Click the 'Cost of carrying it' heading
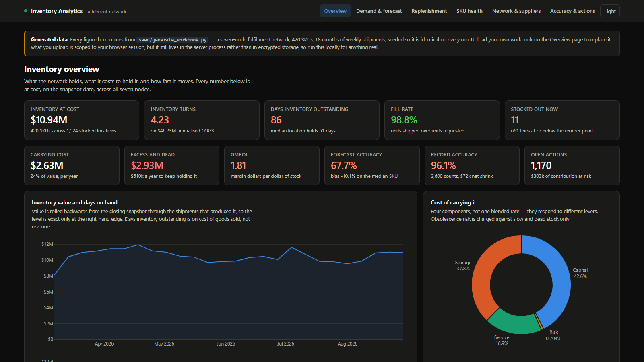The height and width of the screenshot is (362, 644). [x=453, y=202]
